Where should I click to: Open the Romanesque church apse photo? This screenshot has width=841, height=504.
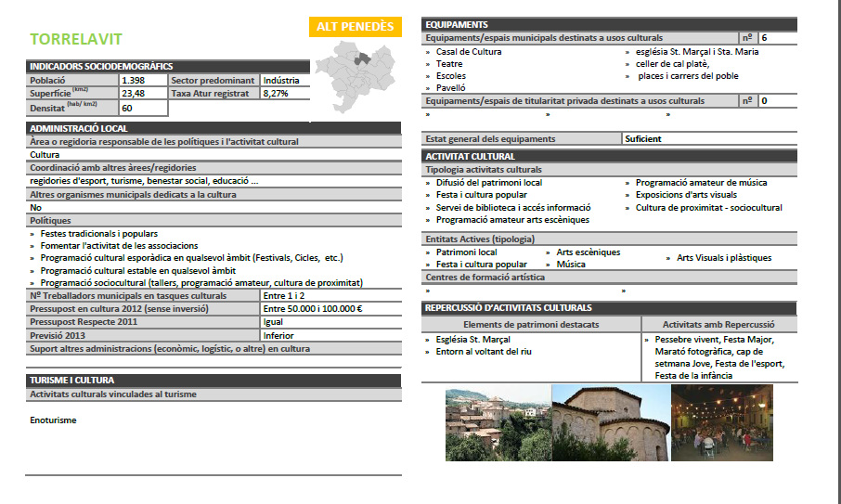(612, 422)
